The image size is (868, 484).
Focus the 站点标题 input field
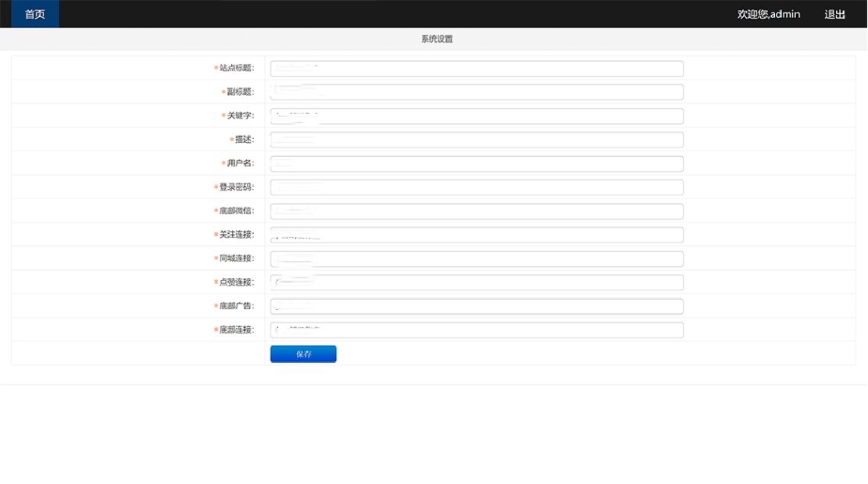(x=477, y=69)
